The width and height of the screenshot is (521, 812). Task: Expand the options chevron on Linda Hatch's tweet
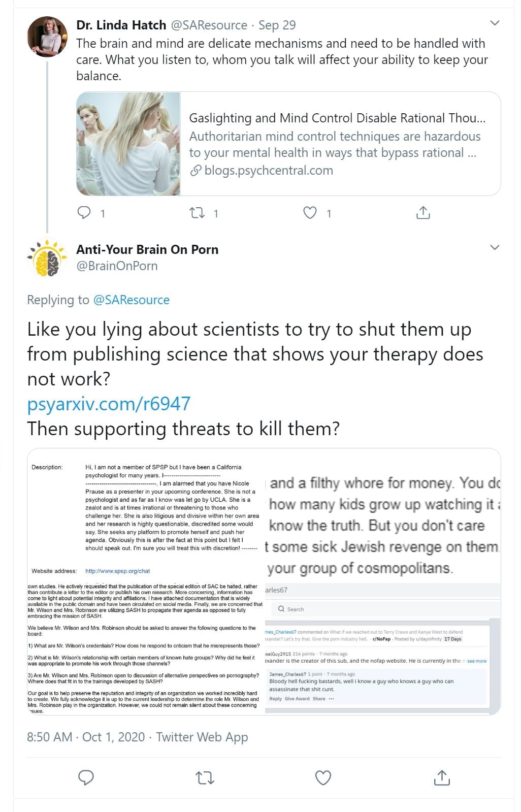point(495,23)
